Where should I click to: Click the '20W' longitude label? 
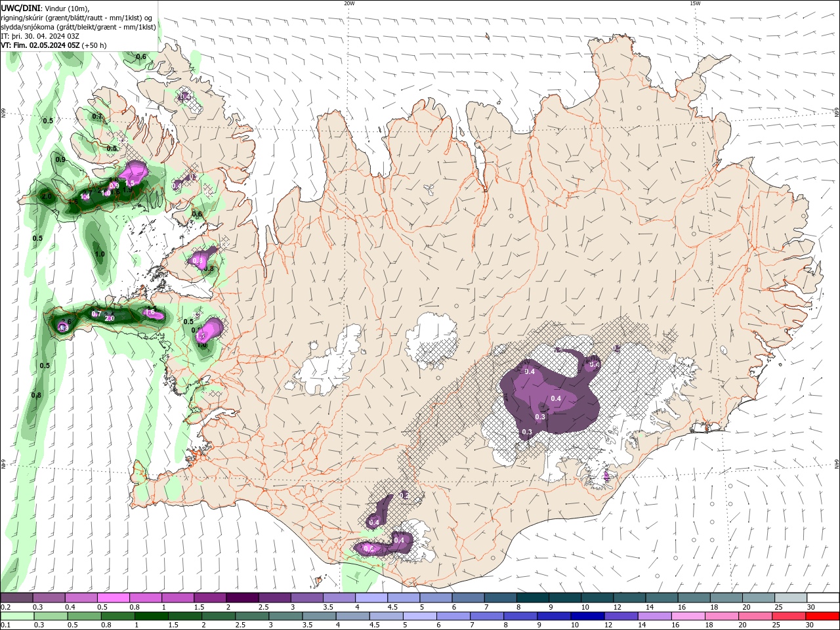[x=349, y=3]
